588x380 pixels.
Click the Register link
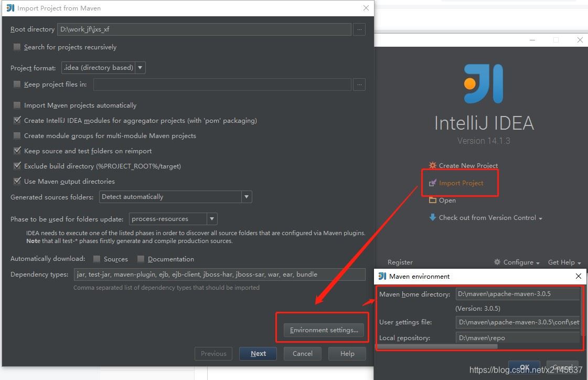pos(400,262)
